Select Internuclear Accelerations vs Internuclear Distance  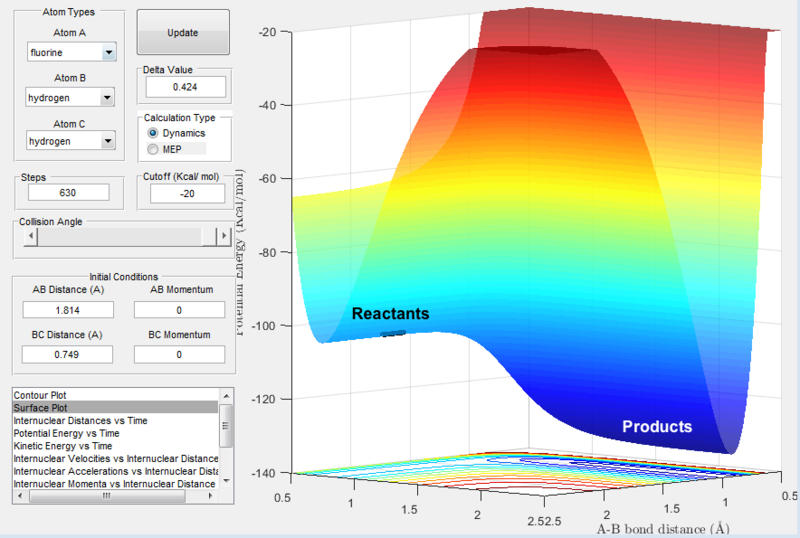pyautogui.click(x=116, y=471)
